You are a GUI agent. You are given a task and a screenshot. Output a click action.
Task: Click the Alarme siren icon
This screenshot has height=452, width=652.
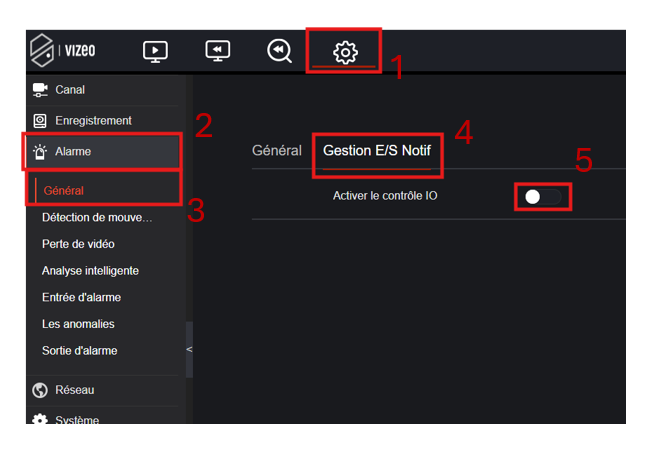(40, 152)
